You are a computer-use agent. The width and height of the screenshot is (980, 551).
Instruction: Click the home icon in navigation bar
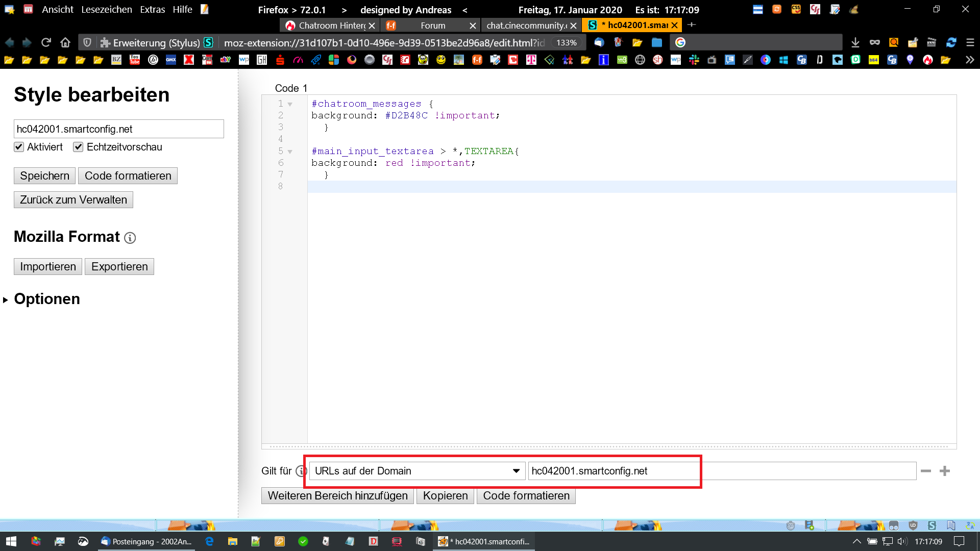click(65, 42)
